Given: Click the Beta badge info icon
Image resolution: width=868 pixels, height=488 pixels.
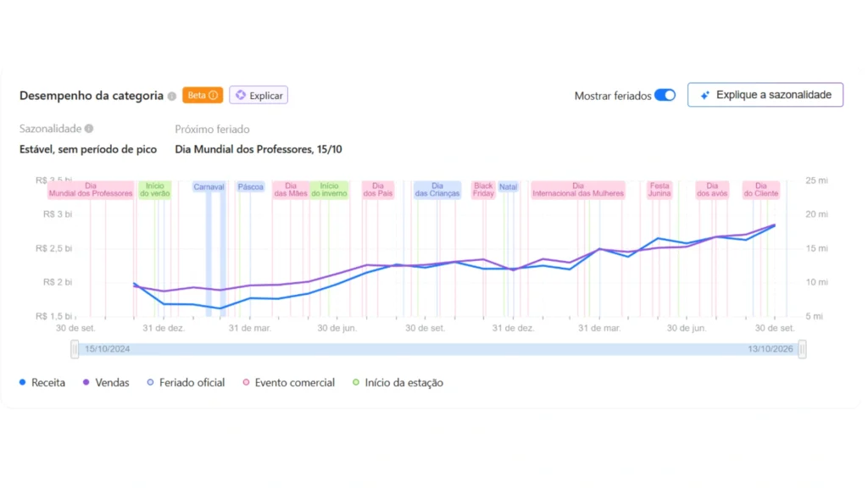Looking at the screenshot, I should [x=213, y=95].
